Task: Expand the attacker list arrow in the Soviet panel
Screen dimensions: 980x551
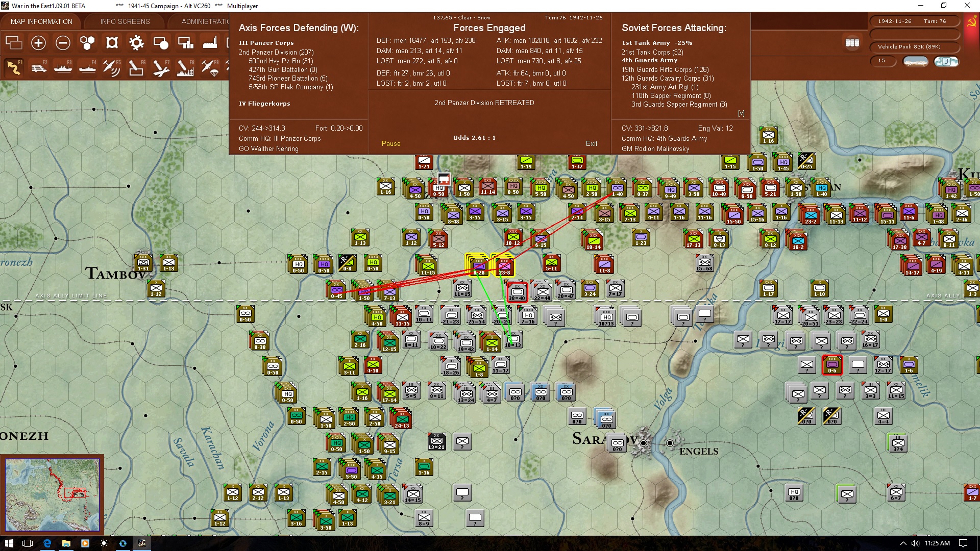Action: coord(741,113)
